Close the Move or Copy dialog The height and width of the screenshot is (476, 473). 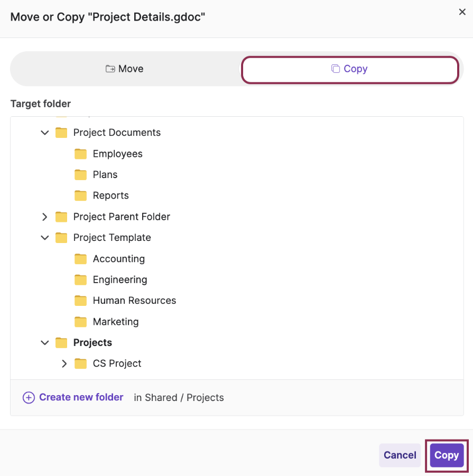[x=462, y=12]
